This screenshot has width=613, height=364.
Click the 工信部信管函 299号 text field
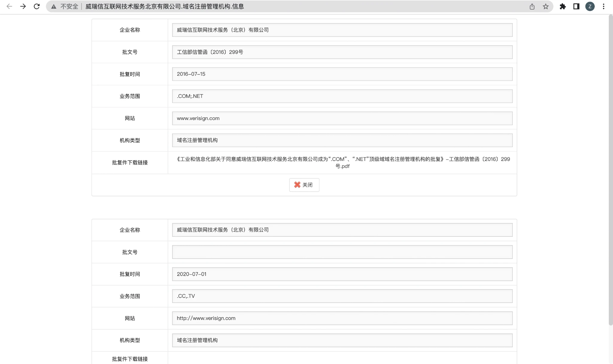[x=342, y=52]
